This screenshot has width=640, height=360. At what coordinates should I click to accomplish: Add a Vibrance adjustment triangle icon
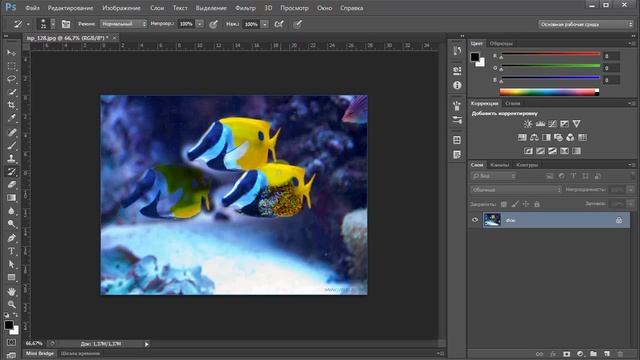click(x=576, y=124)
